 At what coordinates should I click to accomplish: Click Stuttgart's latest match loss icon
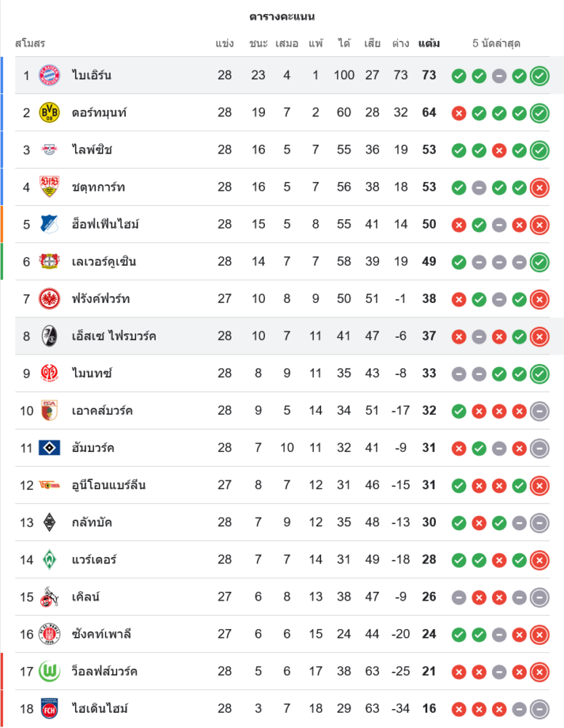tap(539, 187)
